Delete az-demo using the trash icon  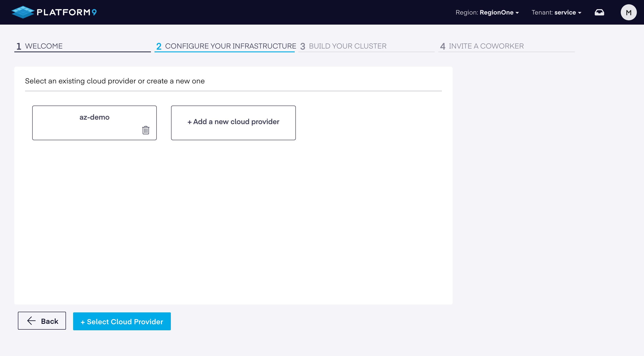[146, 130]
